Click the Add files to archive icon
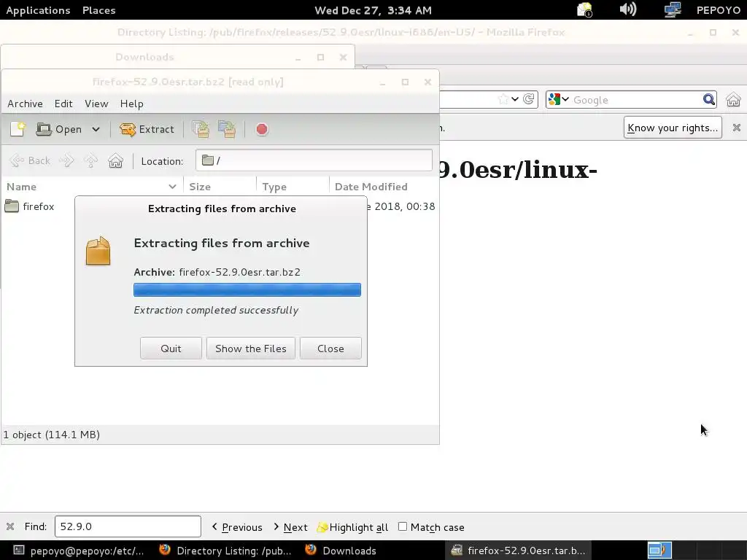The image size is (747, 560). [x=201, y=129]
